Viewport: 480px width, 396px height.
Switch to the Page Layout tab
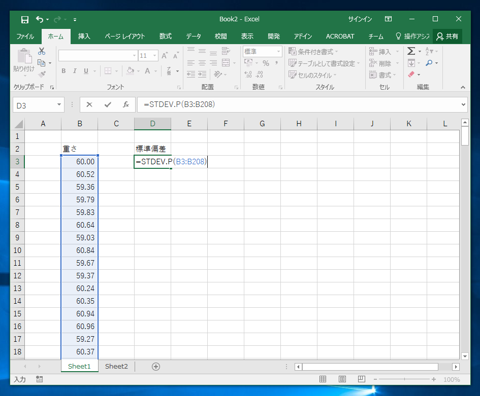[x=125, y=36]
